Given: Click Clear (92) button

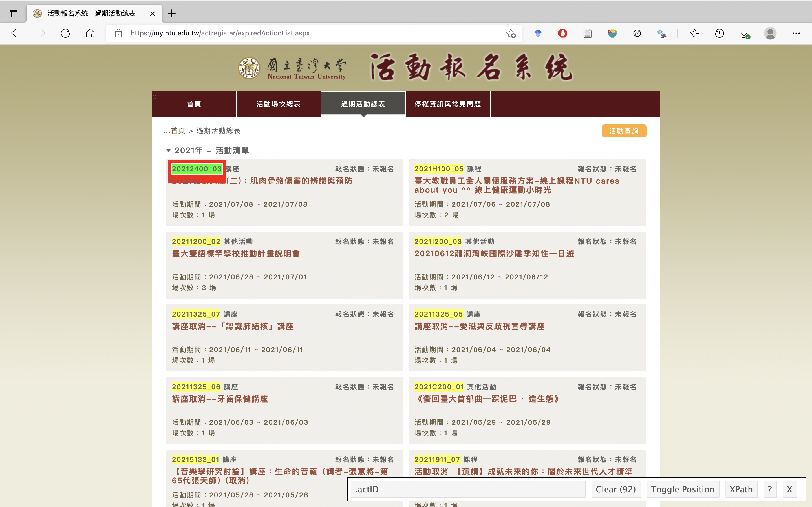Looking at the screenshot, I should point(616,489).
